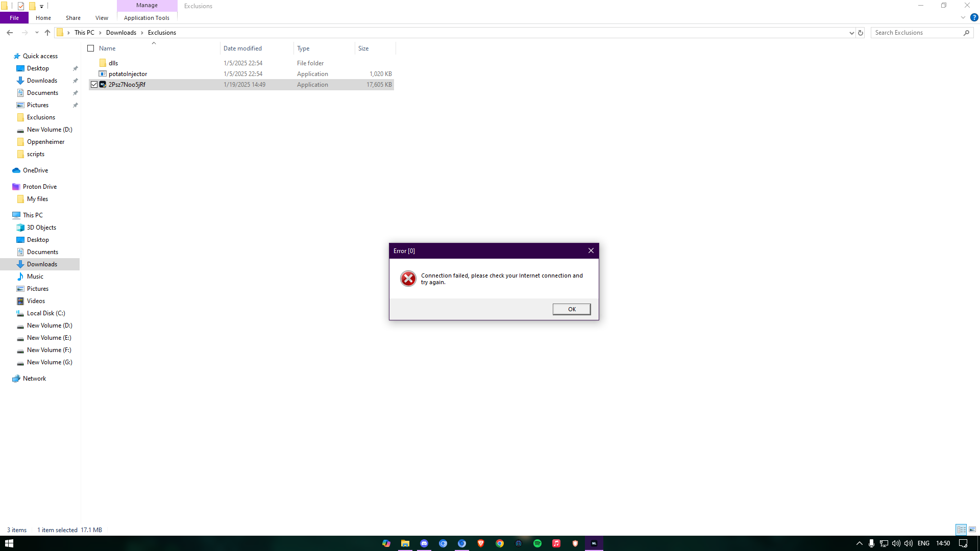Click the New folder icon in title bar
This screenshot has height=551, width=980.
tap(32, 6)
